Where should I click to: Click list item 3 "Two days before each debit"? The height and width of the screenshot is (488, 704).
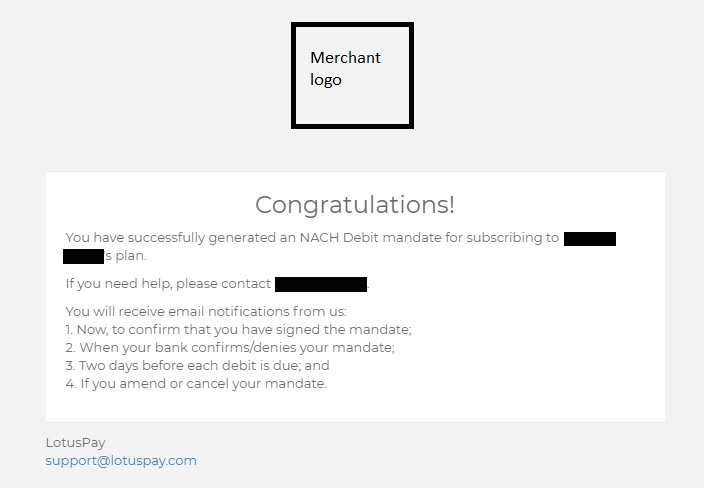[x=197, y=365]
